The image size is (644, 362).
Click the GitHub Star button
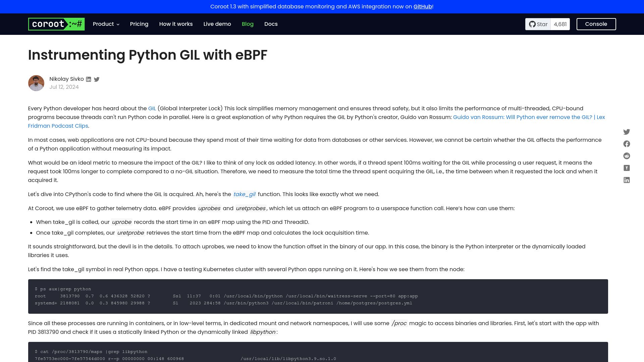(538, 24)
